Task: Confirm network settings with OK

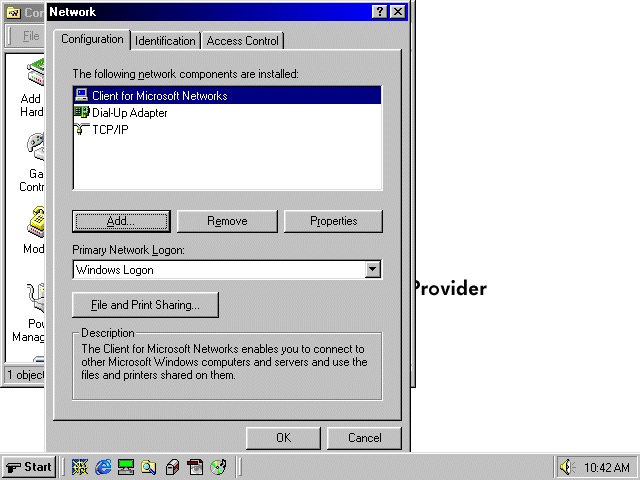Action: 283,438
